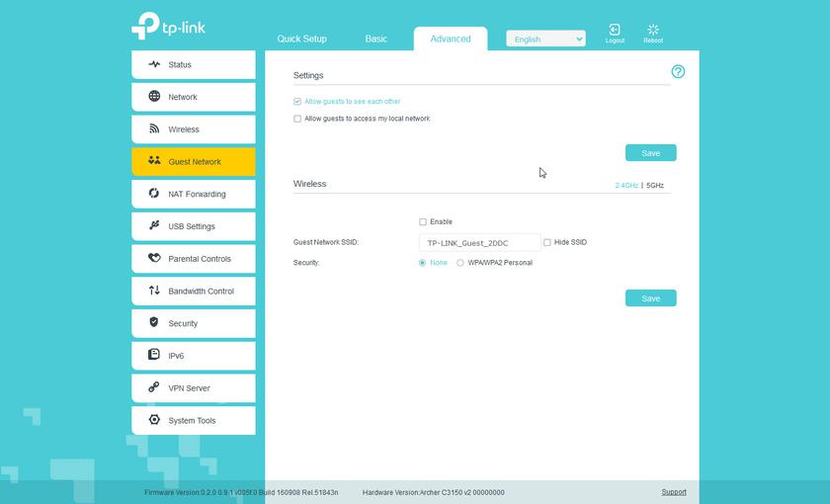Save the guest Settings section
The image size is (830, 504).
coord(650,153)
